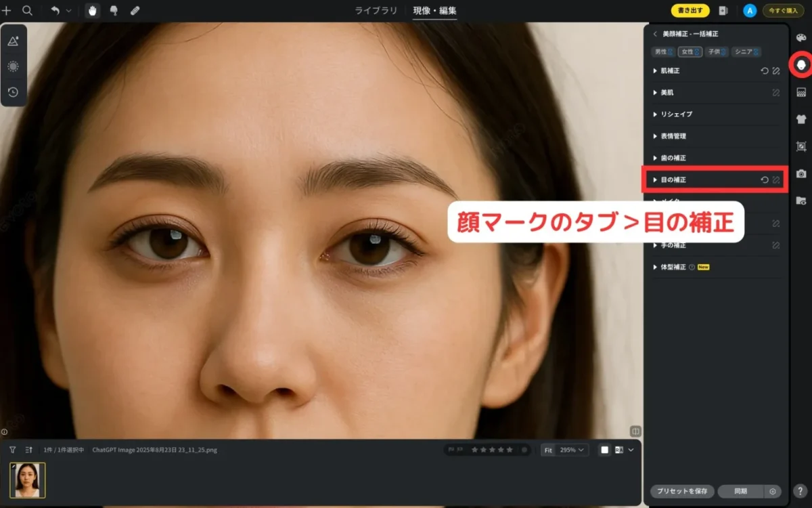Select the single-view white square icon
Image resolution: width=812 pixels, height=508 pixels.
605,450
